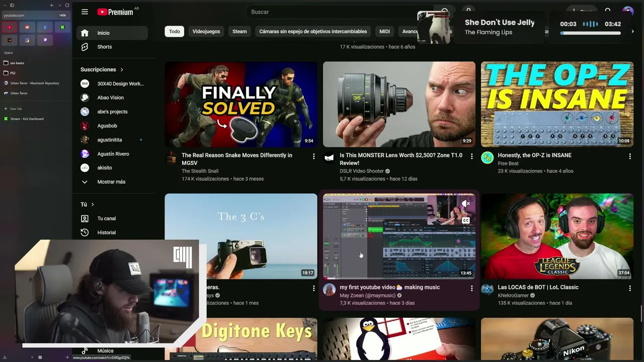Open the YouTube hamburger guide menu
This screenshot has width=644, height=362.
pos(85,12)
